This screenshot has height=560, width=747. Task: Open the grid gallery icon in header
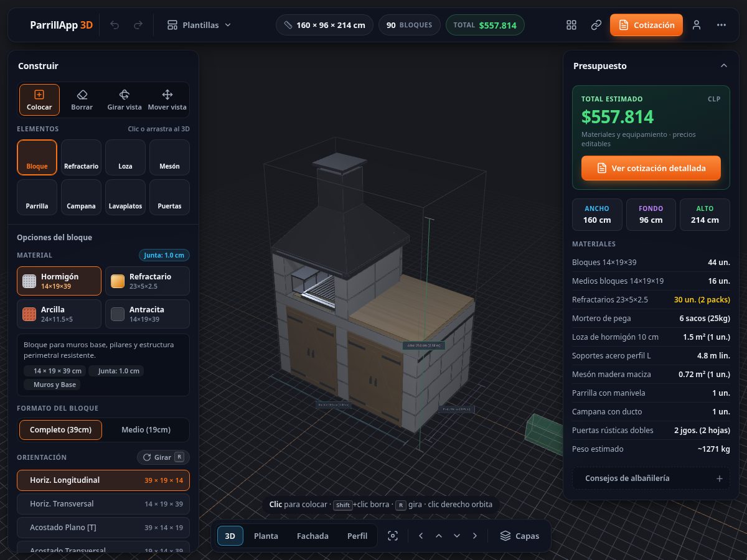[571, 25]
